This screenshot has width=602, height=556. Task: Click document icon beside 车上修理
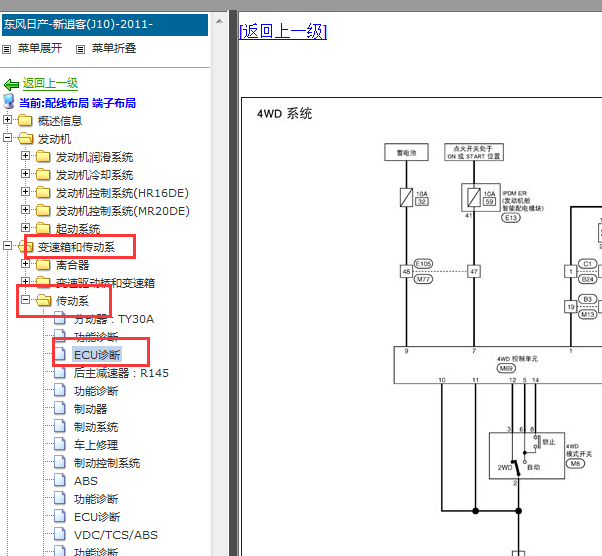click(x=60, y=444)
